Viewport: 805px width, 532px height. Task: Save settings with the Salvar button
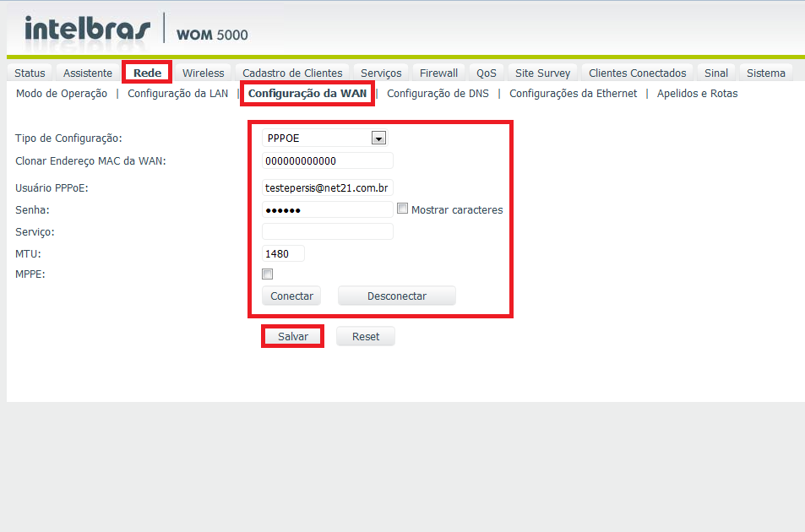293,336
